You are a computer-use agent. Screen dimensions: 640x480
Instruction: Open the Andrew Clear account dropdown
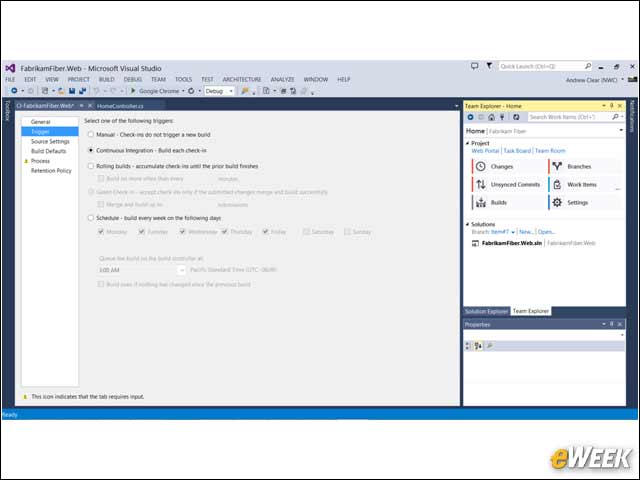click(622, 80)
